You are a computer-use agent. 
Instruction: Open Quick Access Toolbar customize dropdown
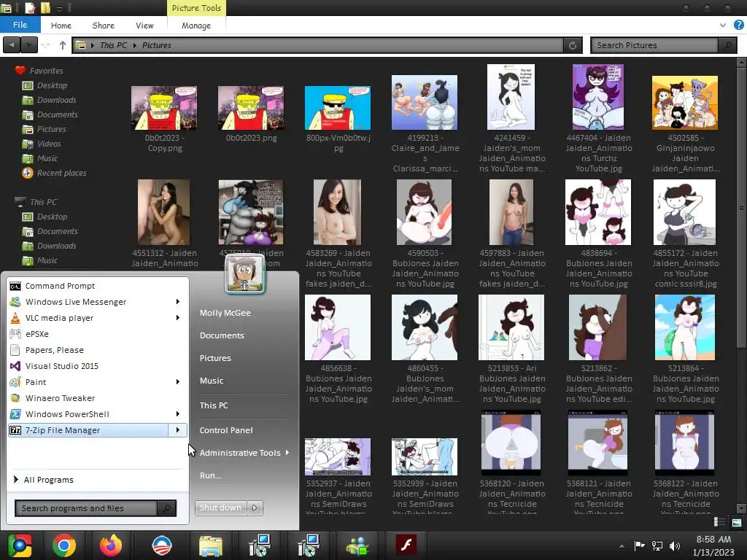tap(60, 8)
